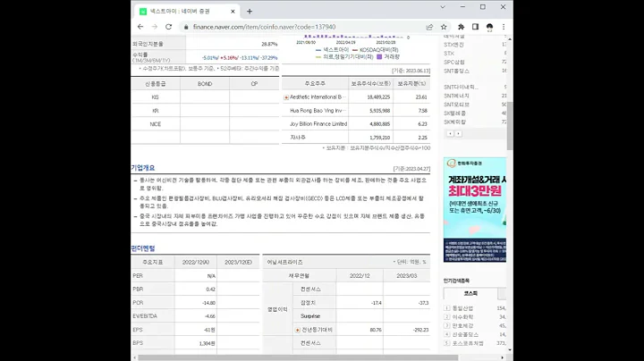Image resolution: width=644 pixels, height=361 pixels.
Task: Click the Aesthetic International shareholder name
Action: pos(318,97)
